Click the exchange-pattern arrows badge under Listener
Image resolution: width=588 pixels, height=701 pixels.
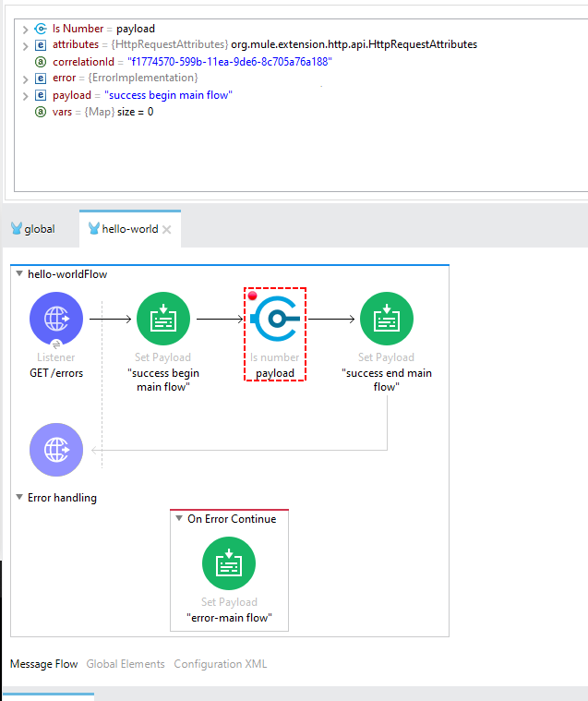(56, 344)
